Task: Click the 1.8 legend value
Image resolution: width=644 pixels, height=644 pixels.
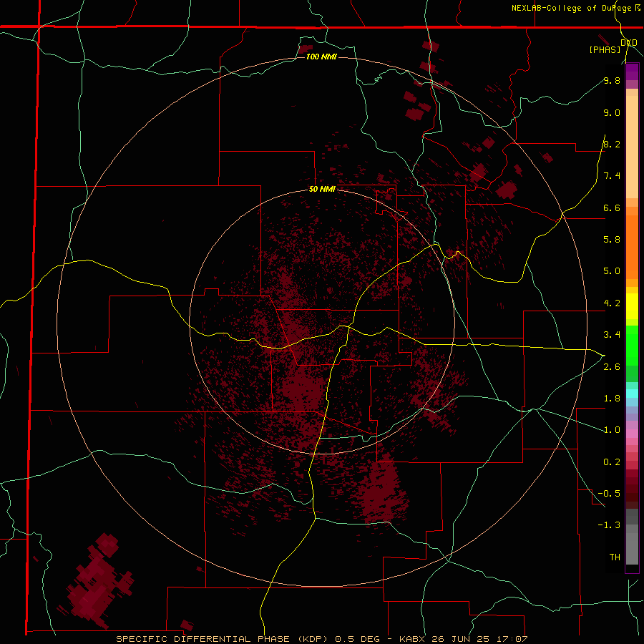Action: click(612, 399)
